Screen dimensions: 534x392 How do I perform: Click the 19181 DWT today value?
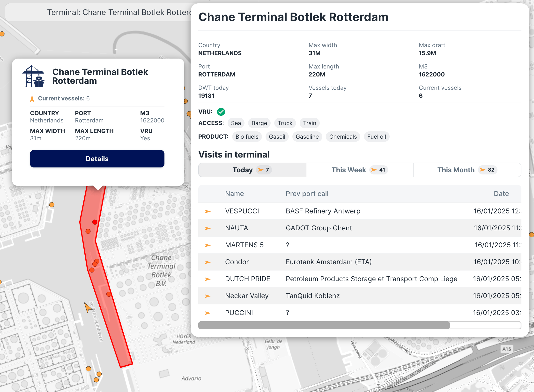[206, 96]
